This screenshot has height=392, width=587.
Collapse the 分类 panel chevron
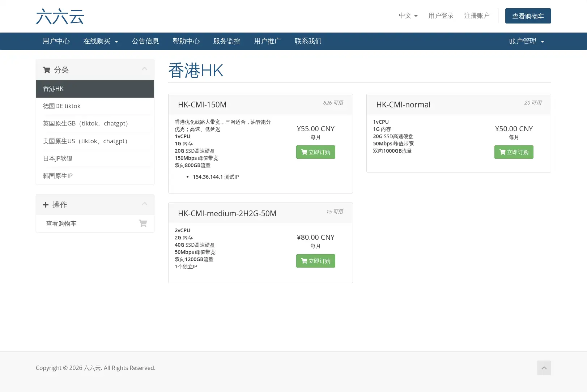coord(145,69)
